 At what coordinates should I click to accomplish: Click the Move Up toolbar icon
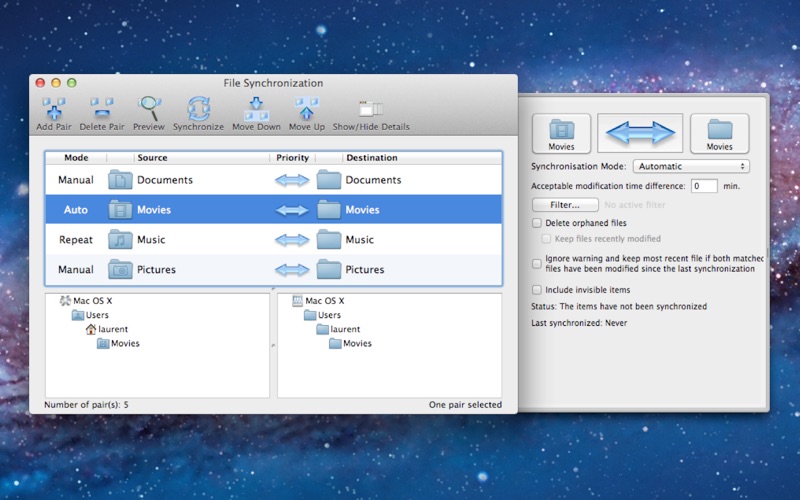click(306, 108)
